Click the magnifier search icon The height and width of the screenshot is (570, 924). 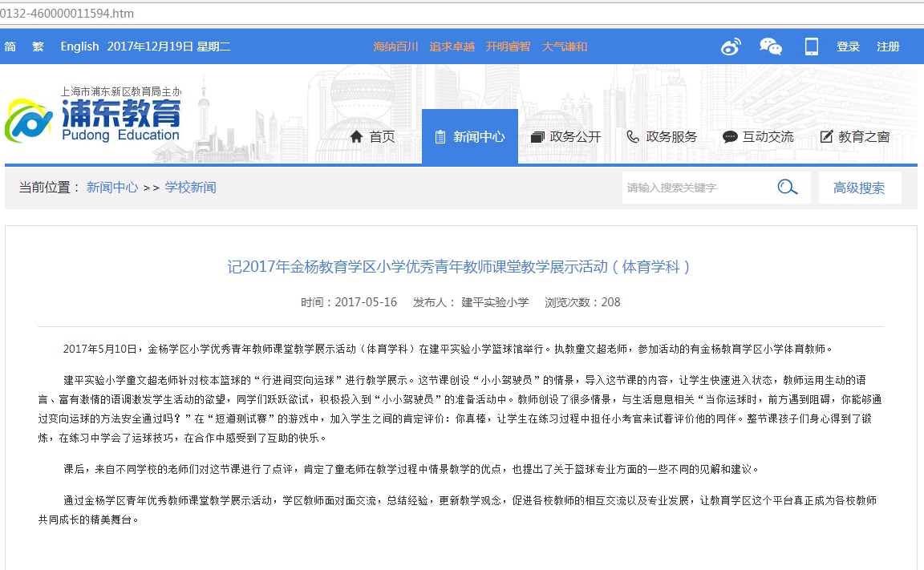click(788, 188)
